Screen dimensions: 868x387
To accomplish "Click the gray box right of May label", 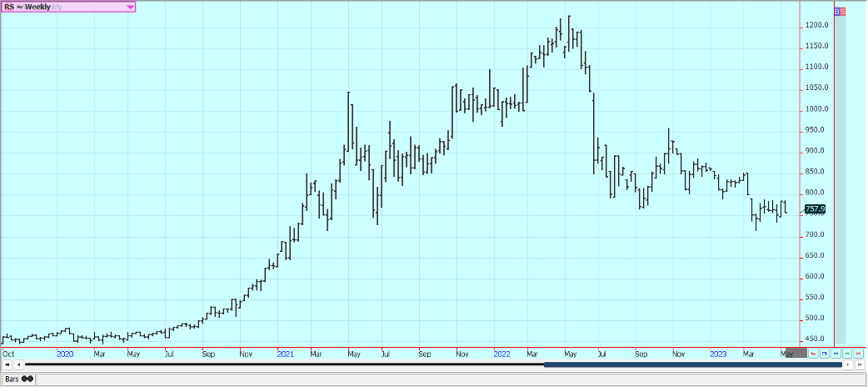I will [x=796, y=353].
